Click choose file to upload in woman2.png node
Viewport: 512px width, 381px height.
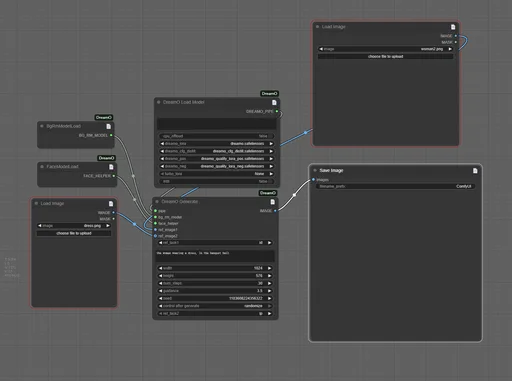(x=386, y=57)
